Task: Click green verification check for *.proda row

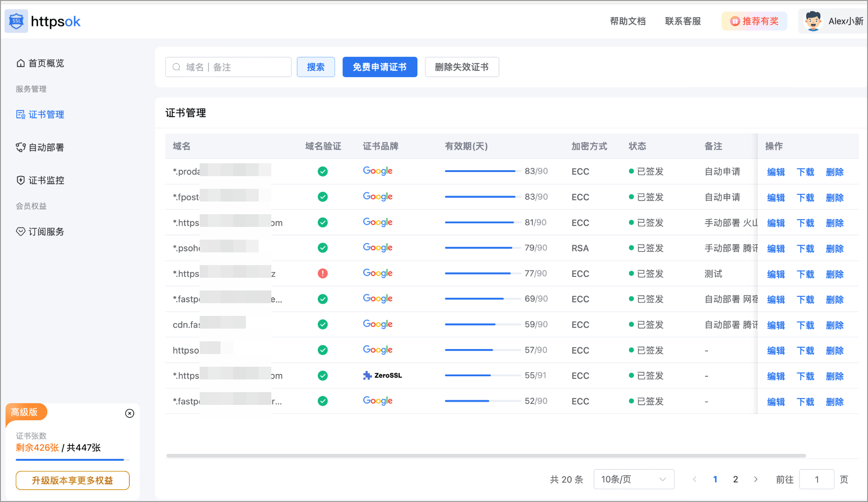Action: 323,172
